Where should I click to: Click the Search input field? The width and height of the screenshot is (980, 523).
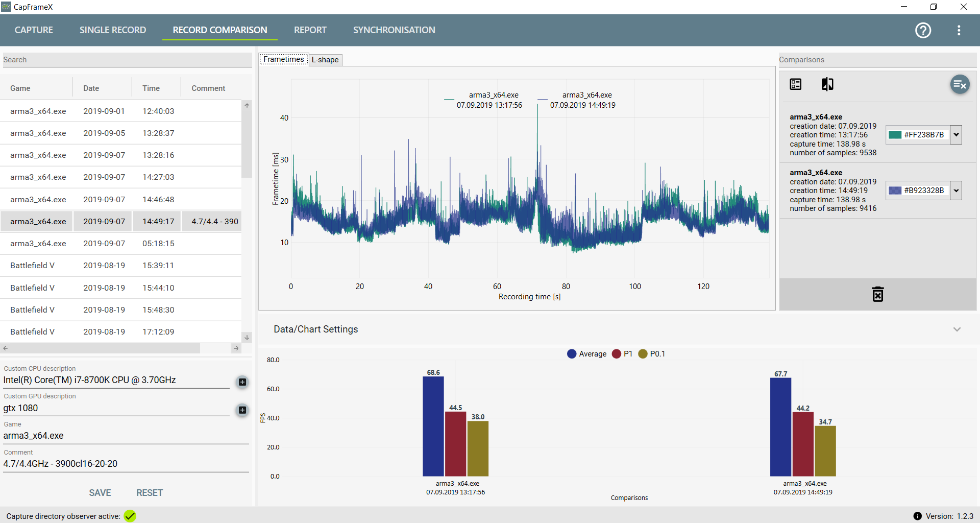[127, 60]
